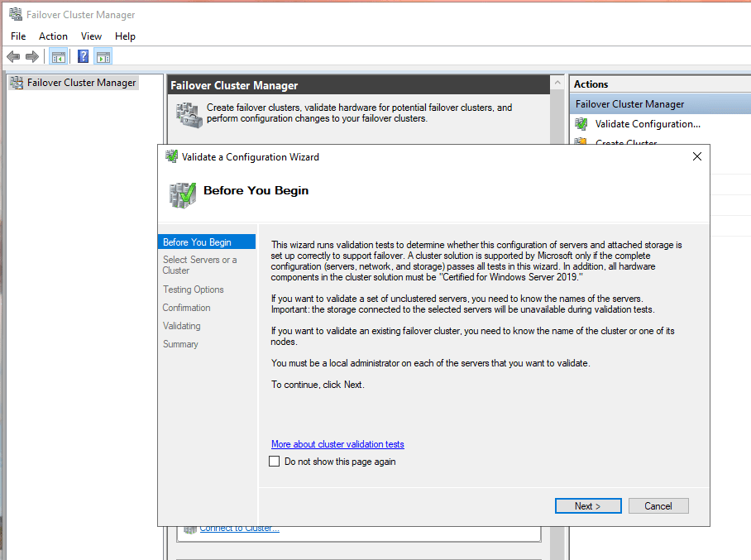Open the Help toolbar icon
The width and height of the screenshot is (751, 560).
pyautogui.click(x=83, y=56)
